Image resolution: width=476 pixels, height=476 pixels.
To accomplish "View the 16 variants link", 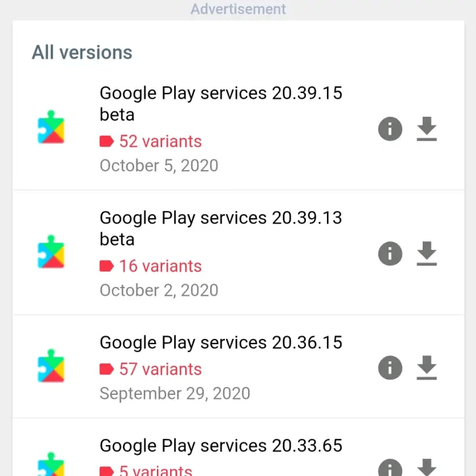I will [x=160, y=266].
